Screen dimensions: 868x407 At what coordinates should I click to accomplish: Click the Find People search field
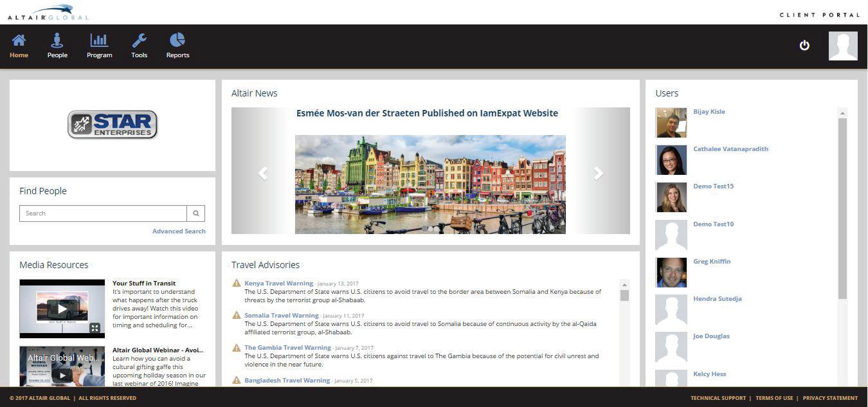(x=103, y=213)
